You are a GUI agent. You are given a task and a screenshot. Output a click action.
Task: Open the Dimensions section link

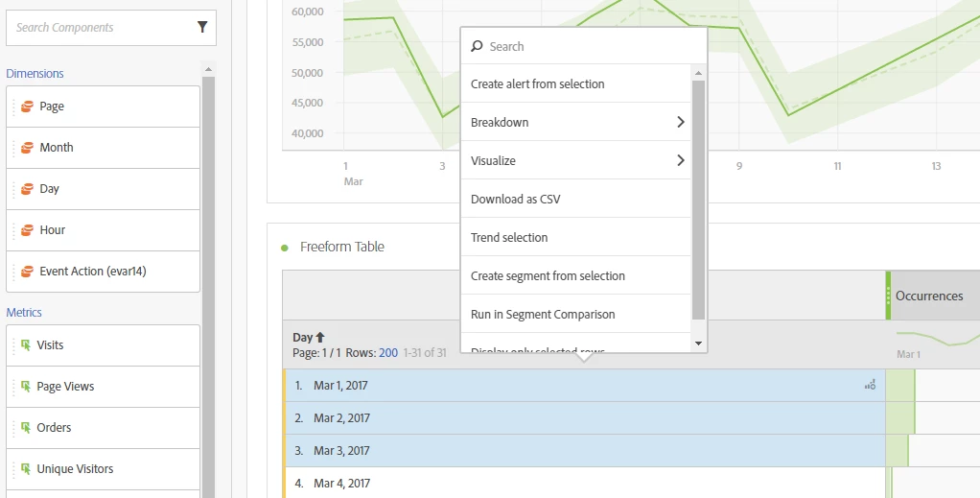[x=35, y=73]
